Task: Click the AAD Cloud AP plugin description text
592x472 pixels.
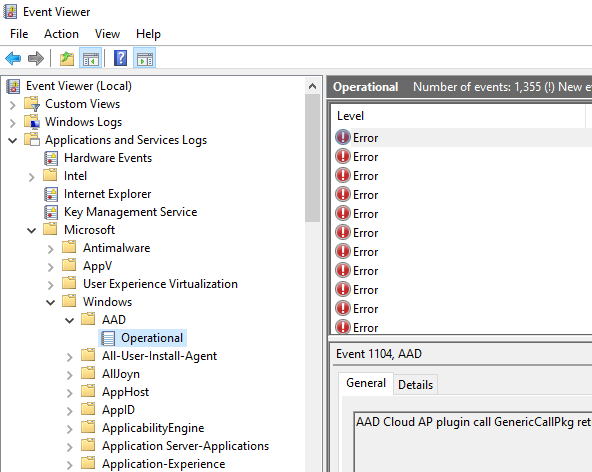Action: pos(473,422)
